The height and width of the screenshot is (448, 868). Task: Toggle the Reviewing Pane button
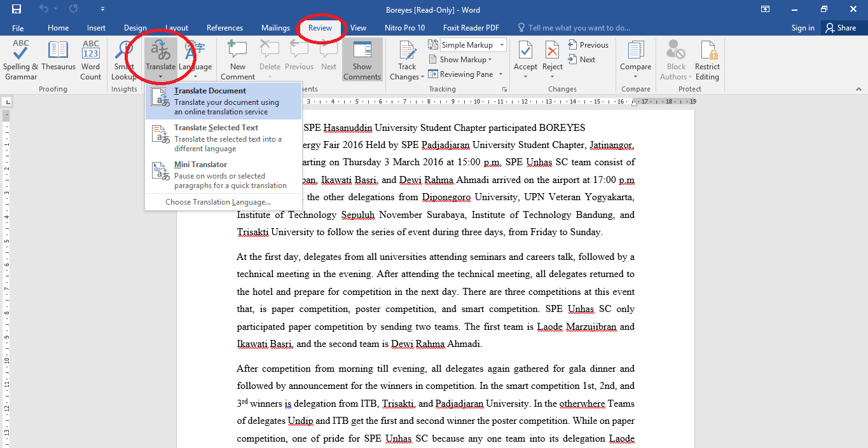(461, 74)
